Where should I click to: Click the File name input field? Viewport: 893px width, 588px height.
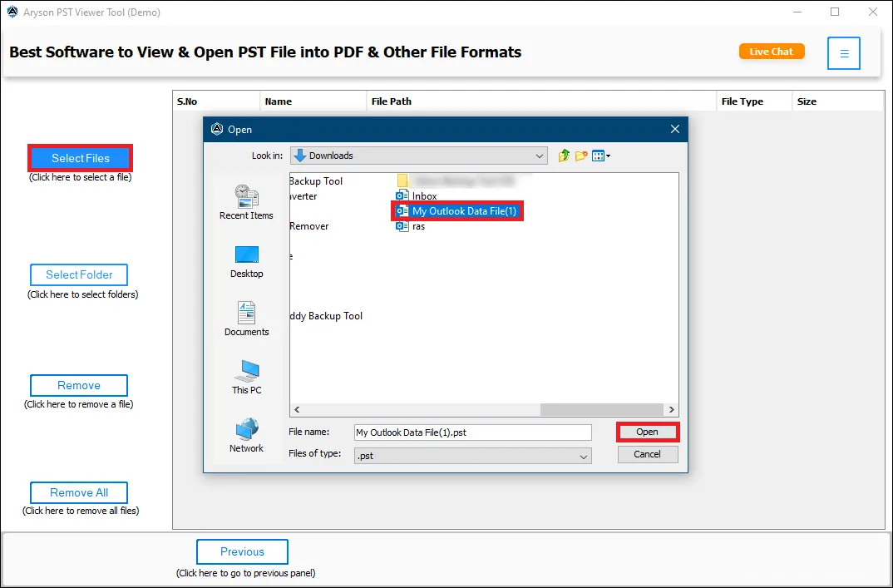tap(473, 432)
